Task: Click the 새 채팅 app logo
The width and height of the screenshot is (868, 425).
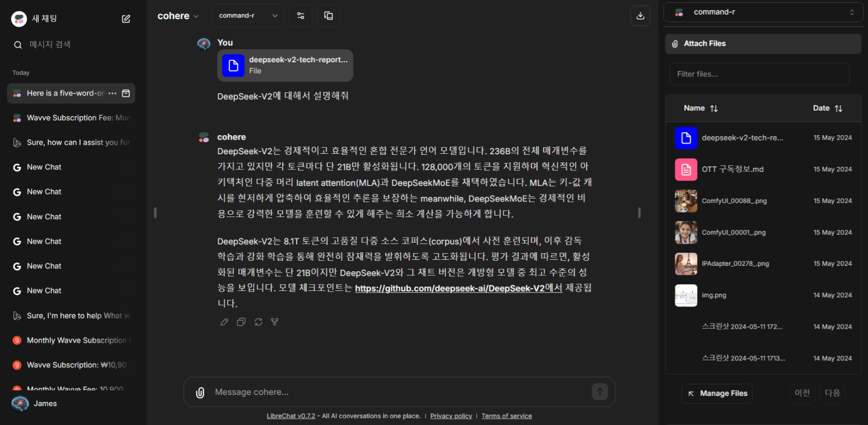Action: (x=19, y=19)
